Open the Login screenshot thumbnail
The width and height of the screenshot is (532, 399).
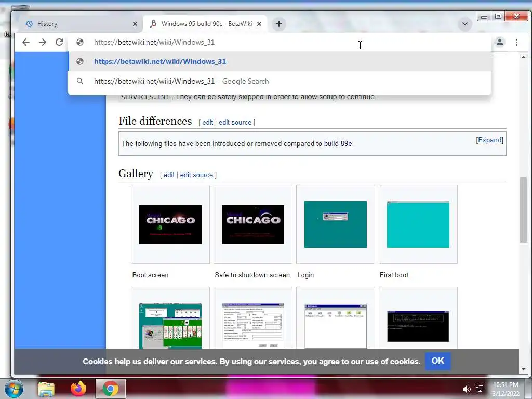point(336,224)
